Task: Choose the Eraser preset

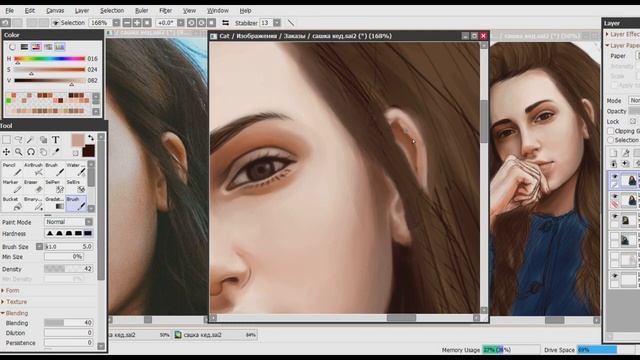Action: point(33,187)
